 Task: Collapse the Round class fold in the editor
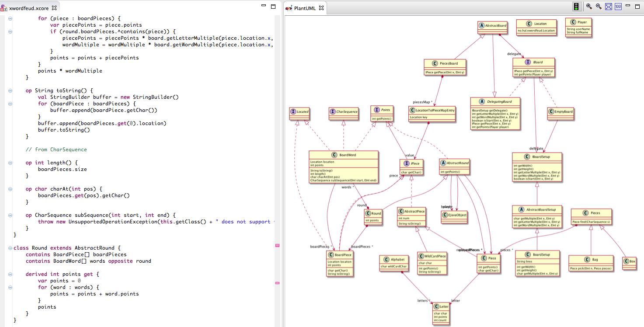10,247
